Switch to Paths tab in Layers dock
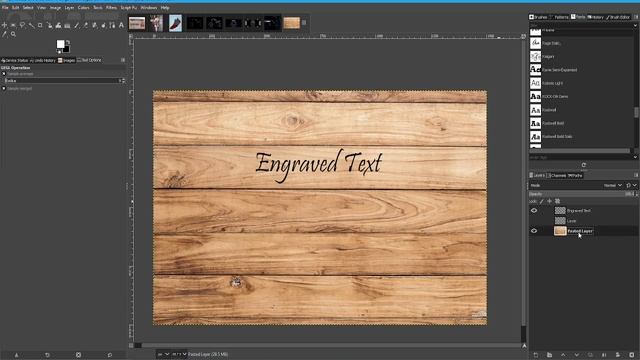The image size is (640, 360). (576, 176)
